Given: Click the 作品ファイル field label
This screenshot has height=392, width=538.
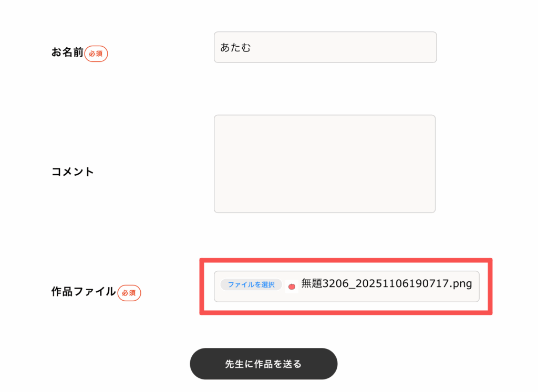Looking at the screenshot, I should pos(84,292).
